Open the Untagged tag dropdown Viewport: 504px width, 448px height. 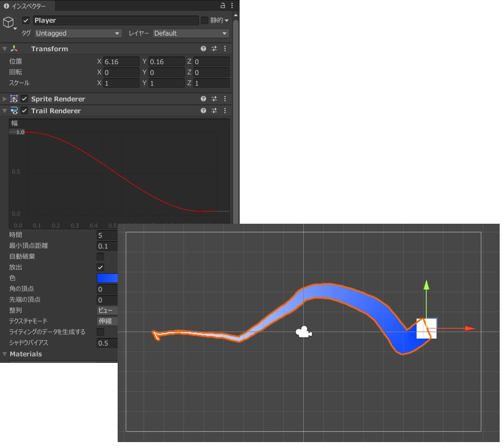pyautogui.click(x=79, y=33)
